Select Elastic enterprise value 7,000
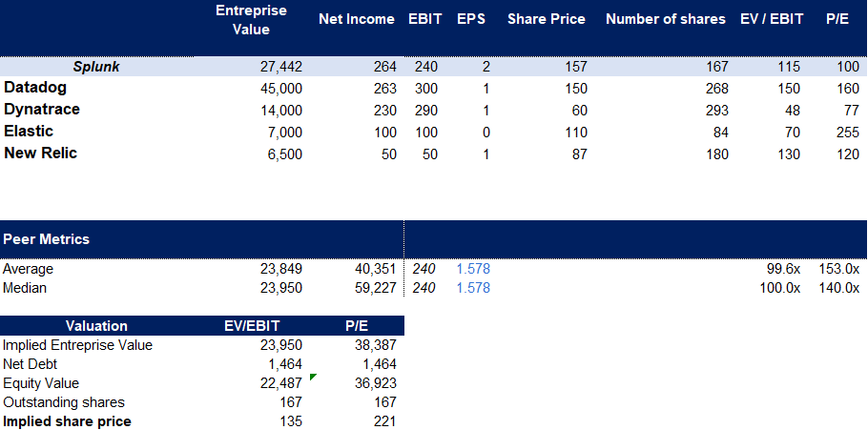Screen dimensions: 868x430 click(x=285, y=133)
